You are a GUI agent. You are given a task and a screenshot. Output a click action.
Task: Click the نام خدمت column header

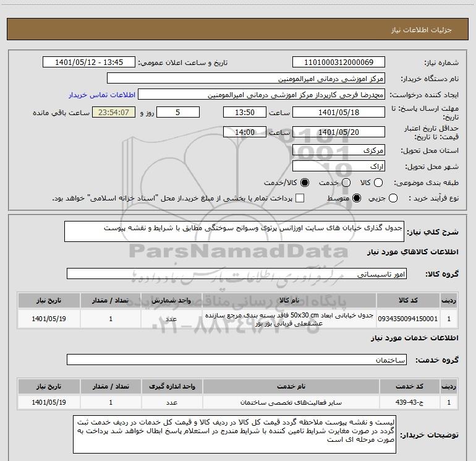coord(291,386)
